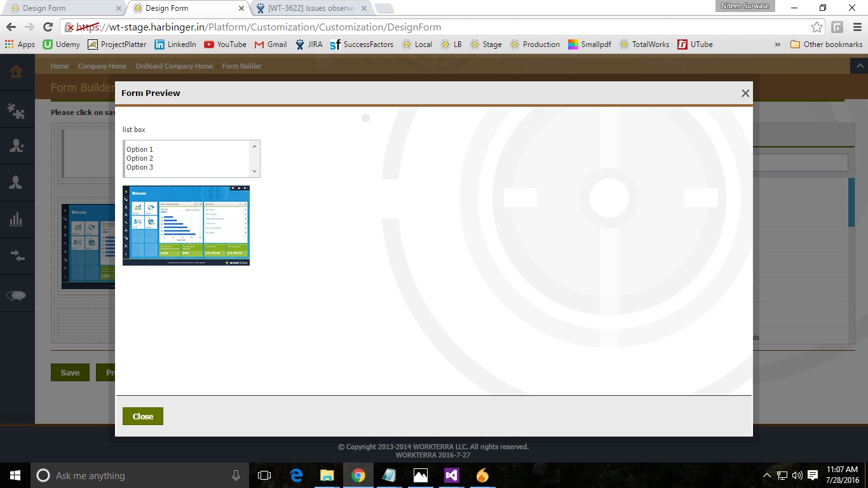
Task: Launch Edge from taskbar
Action: 296,475
